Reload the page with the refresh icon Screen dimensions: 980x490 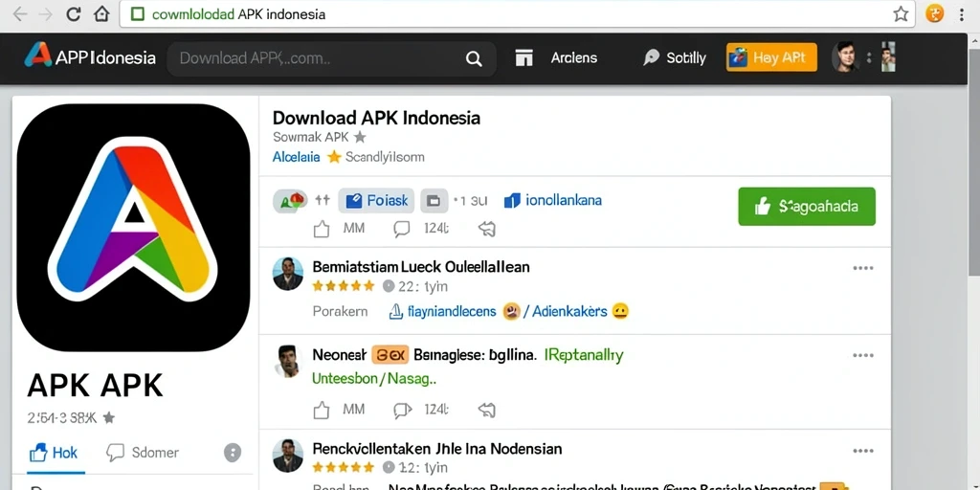(x=73, y=14)
